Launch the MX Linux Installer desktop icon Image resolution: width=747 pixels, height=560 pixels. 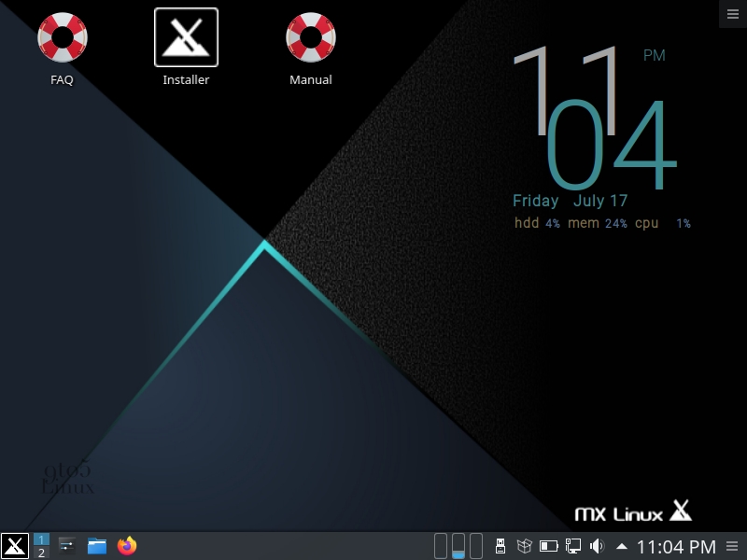[x=186, y=39]
